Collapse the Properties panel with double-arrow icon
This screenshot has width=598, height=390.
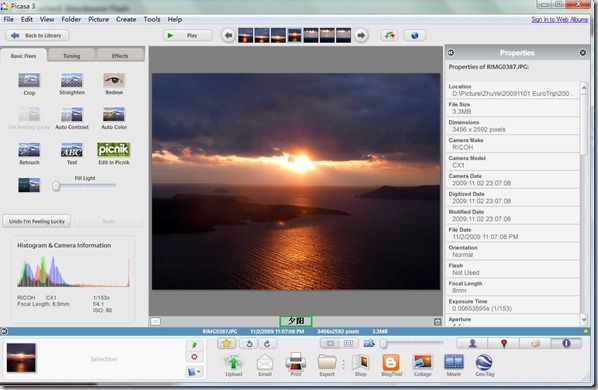coord(451,53)
